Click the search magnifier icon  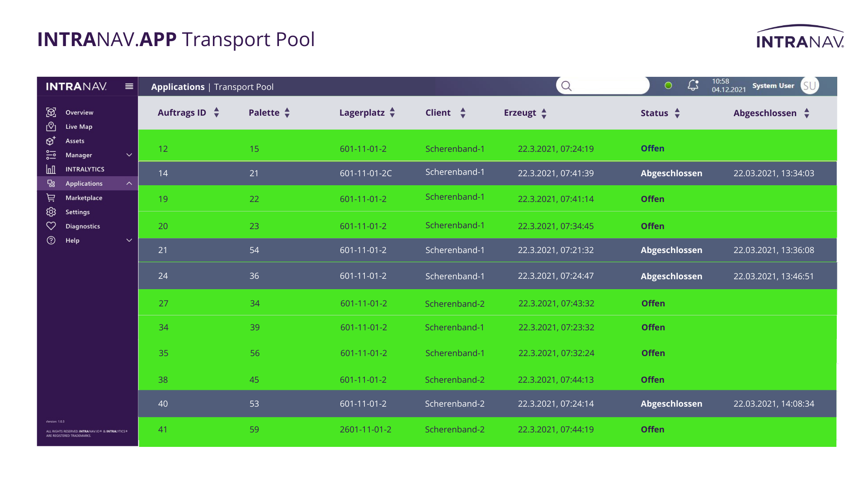click(x=566, y=86)
